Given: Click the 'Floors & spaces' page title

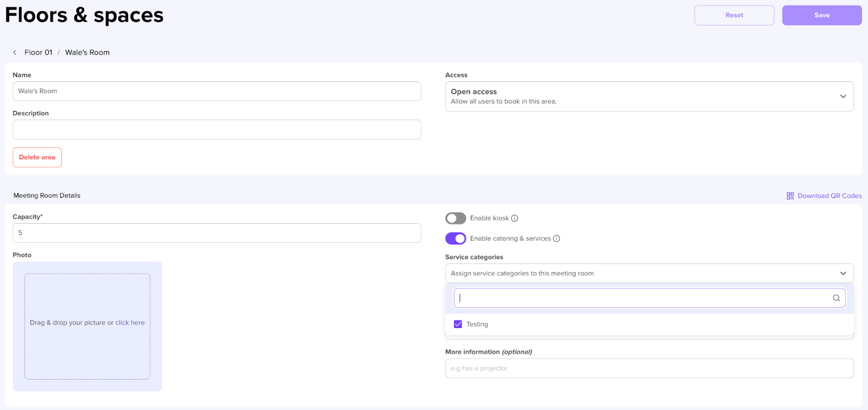Looking at the screenshot, I should coord(84,15).
